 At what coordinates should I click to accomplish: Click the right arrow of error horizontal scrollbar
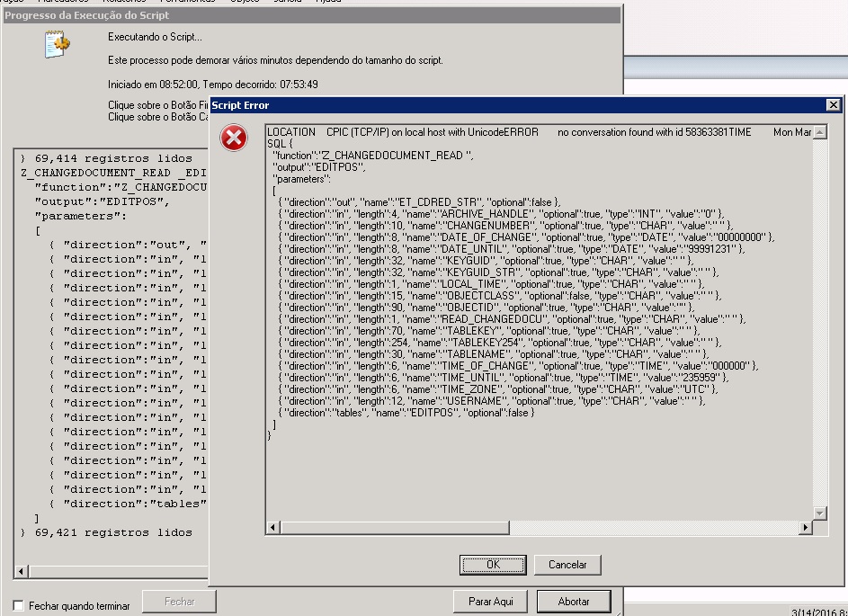806,527
